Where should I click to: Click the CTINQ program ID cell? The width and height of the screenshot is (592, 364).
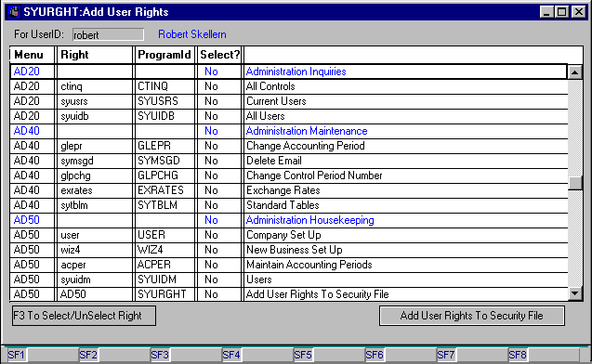(164, 86)
